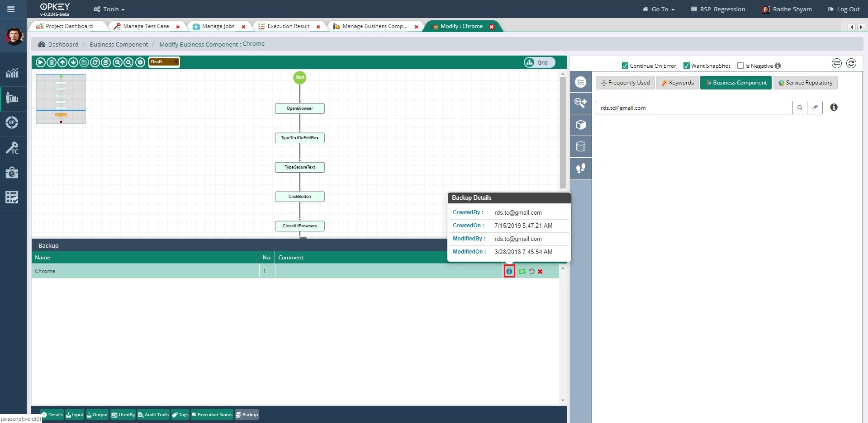The image size is (868, 423).
Task: Zoom out of the flow diagram
Action: coord(128,62)
